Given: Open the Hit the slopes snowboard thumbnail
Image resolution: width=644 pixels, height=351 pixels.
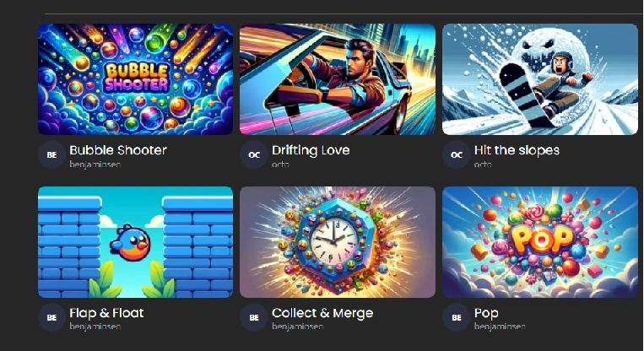Looking at the screenshot, I should 540,79.
